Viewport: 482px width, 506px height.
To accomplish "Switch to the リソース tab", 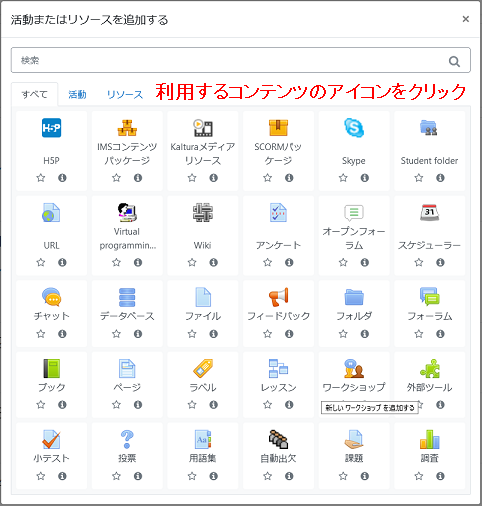I will [x=125, y=95].
